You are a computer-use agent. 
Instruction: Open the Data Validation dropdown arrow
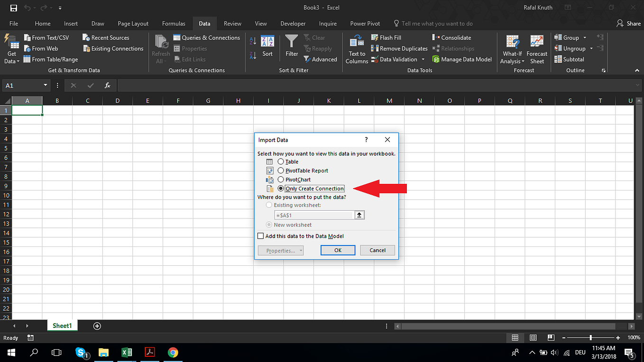click(423, 59)
